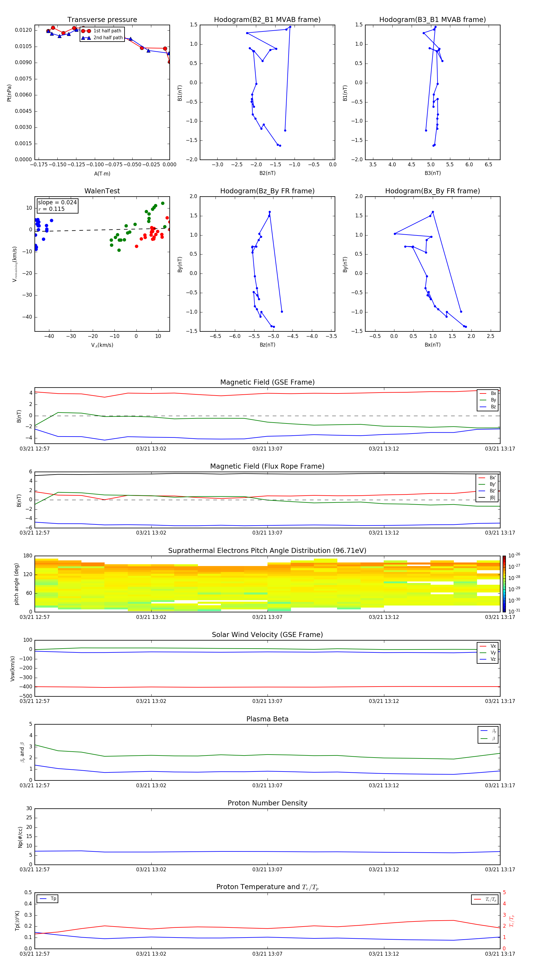The image size is (535, 980).
Task: Click the 'Bx(nT)' x-axis label
Action: point(432,345)
